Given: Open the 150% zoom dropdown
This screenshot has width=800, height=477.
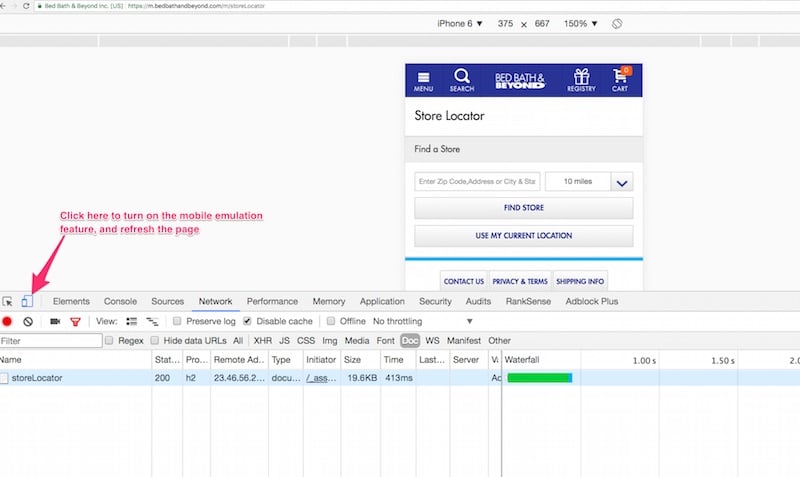Looking at the screenshot, I should (x=581, y=23).
